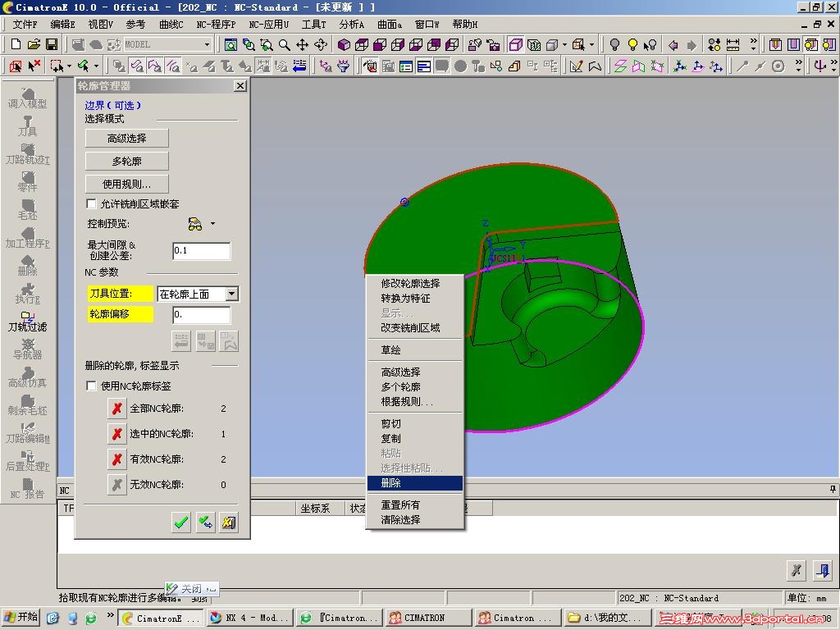Screen dimensions: 840x630
Task: Click the 轮廓偏移 value field
Action: [x=202, y=314]
